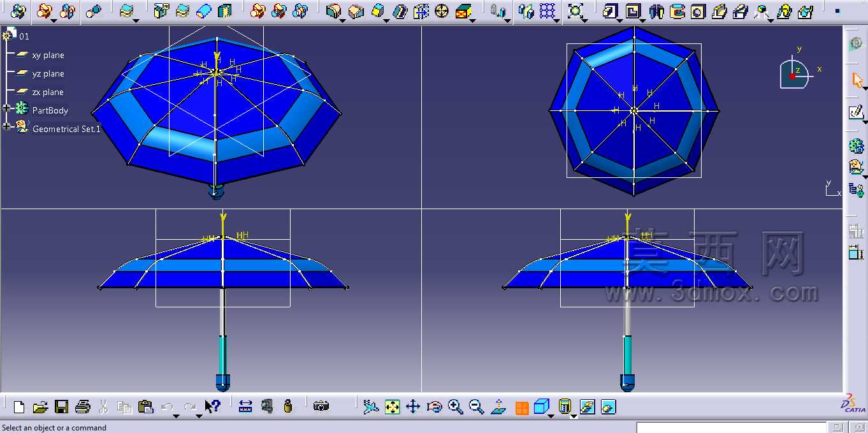Open the Redo history dropdown arrow

point(199,416)
